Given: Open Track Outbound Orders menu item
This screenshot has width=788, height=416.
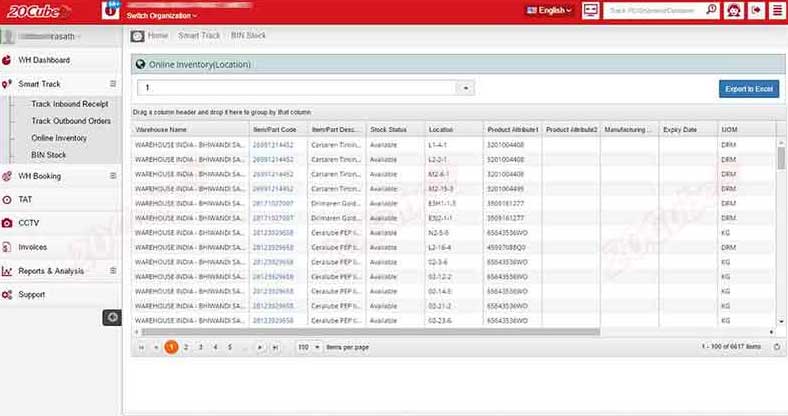Looking at the screenshot, I should [x=70, y=121].
